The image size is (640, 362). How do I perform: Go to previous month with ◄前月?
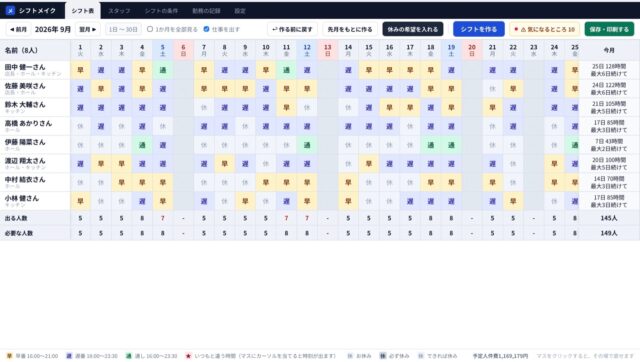tap(18, 29)
